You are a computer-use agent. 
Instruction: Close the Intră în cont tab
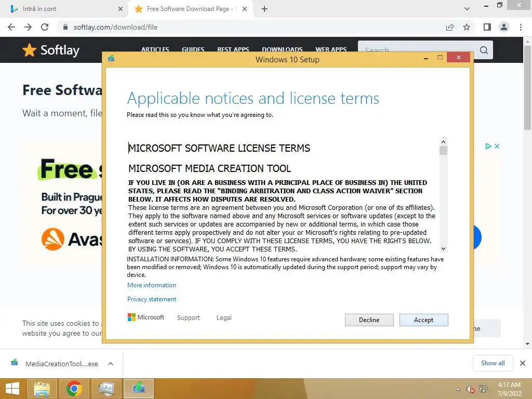pos(121,9)
